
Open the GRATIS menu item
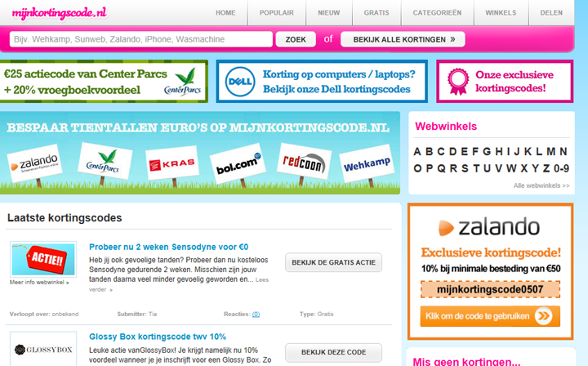coord(376,13)
